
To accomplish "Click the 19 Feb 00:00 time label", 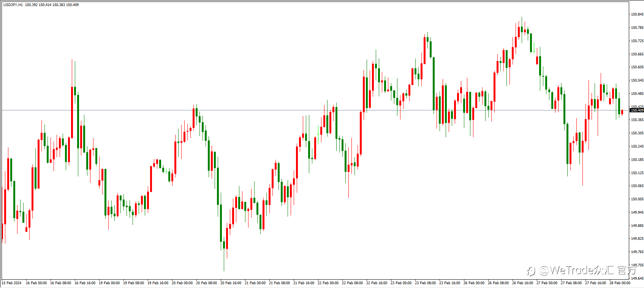I will (109, 283).
